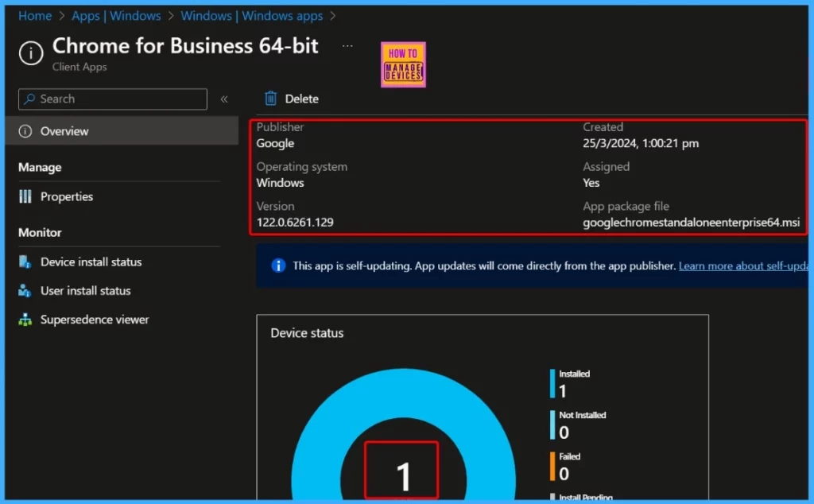Follow Learn more about self-updating link

tap(743, 266)
